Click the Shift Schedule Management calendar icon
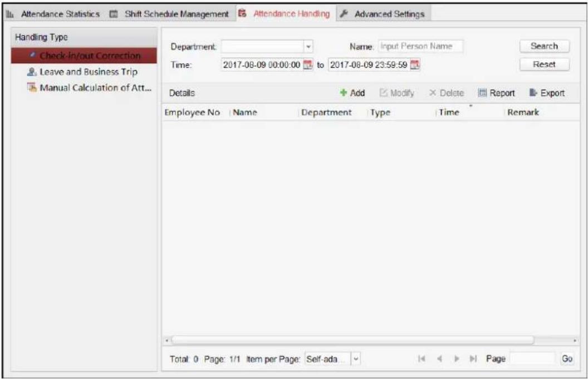588x379 pixels. click(113, 14)
